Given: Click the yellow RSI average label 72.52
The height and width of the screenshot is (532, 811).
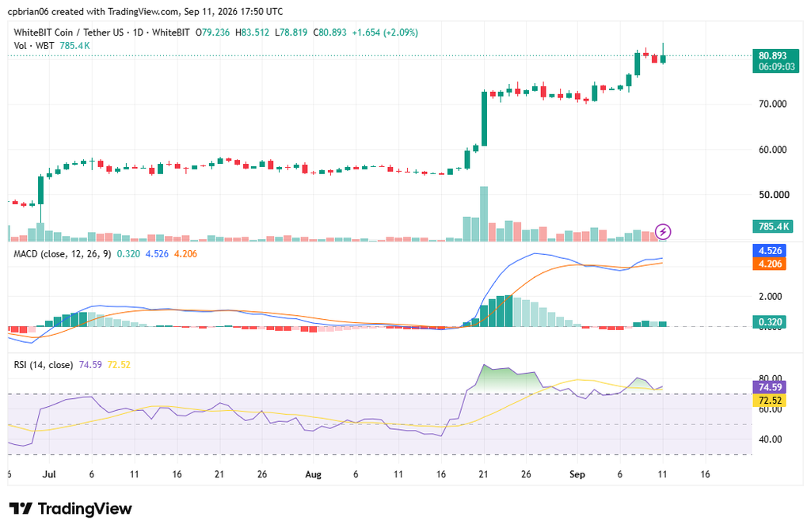Looking at the screenshot, I should (770, 400).
